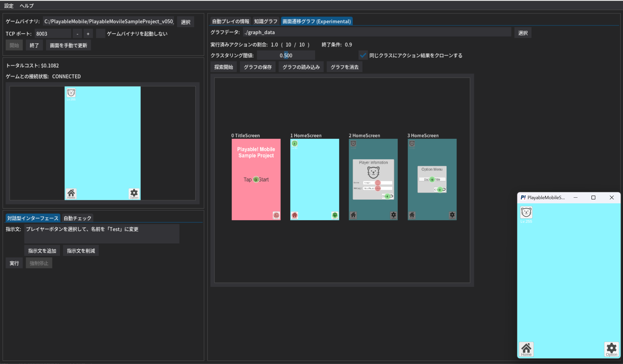
Task: Click 終了条件: 0.9 text
Action: pos(337,45)
